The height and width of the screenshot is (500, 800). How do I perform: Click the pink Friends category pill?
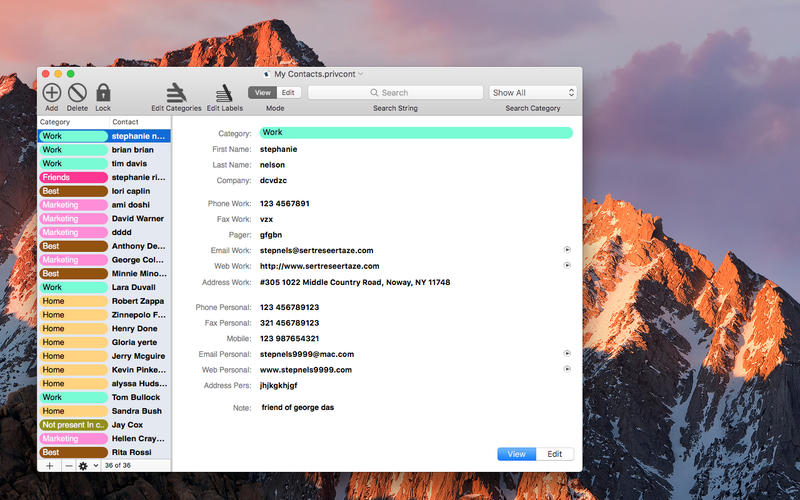pos(73,177)
